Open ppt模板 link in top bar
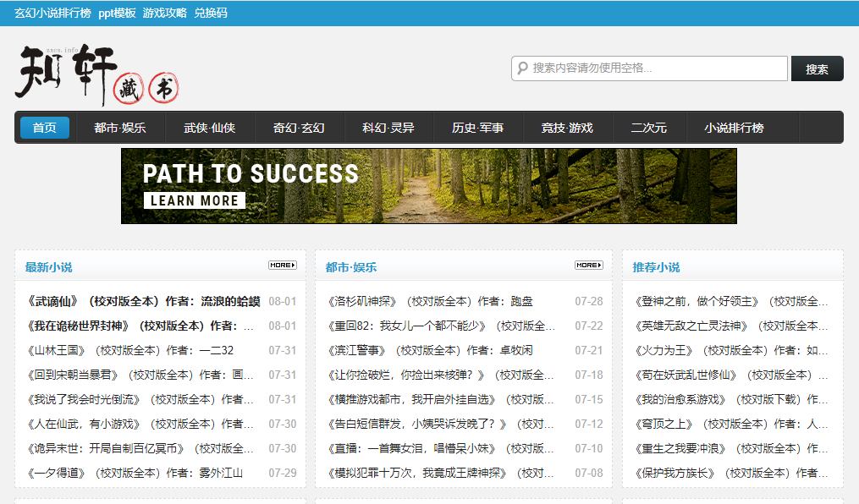Screen dimensions: 859x504 (x=117, y=13)
